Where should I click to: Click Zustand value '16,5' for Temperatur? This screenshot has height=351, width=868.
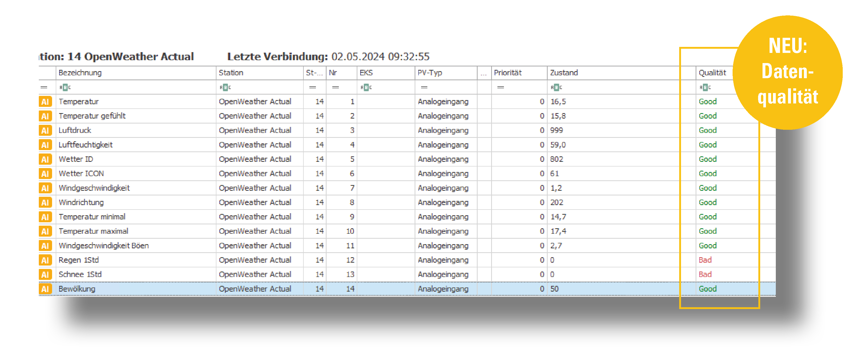pos(558,101)
